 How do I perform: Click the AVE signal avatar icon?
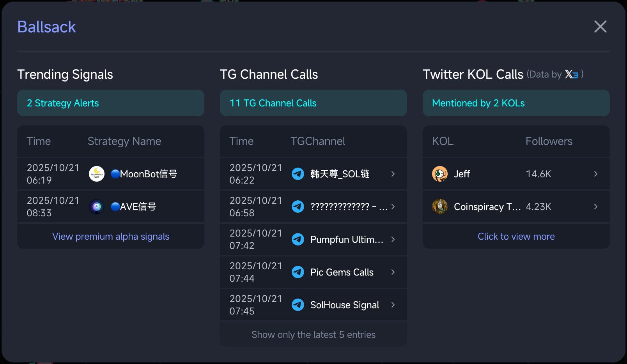97,207
